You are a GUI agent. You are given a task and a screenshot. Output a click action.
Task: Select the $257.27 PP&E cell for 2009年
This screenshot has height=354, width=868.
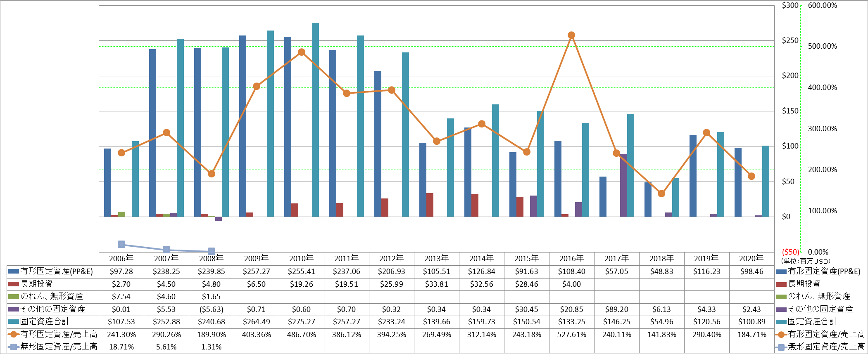[x=256, y=271]
